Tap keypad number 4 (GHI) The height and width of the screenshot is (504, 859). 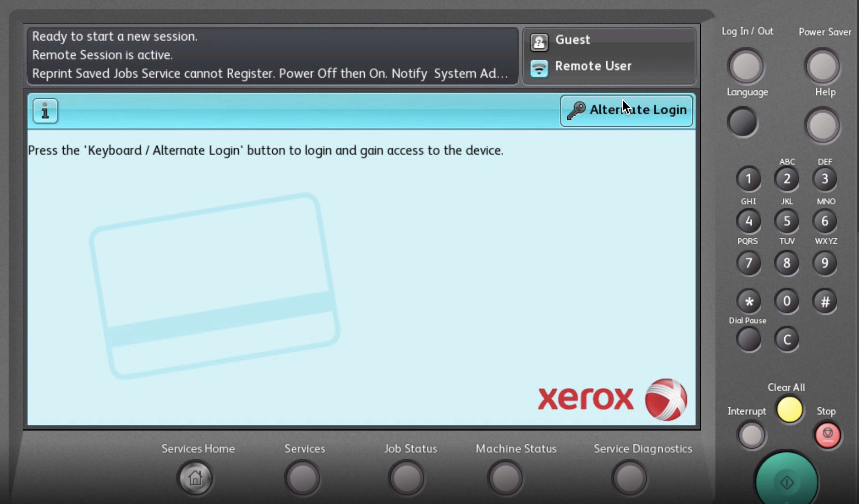pos(749,221)
